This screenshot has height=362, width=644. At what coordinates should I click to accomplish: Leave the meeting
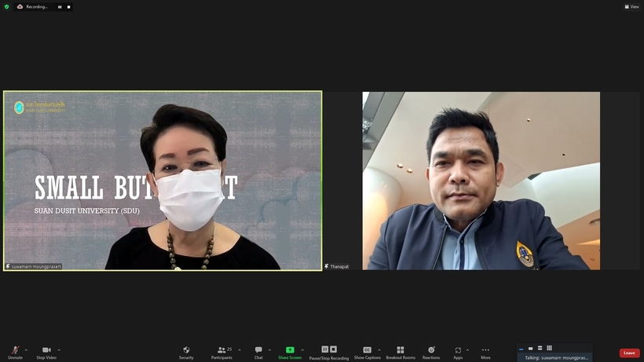click(629, 353)
